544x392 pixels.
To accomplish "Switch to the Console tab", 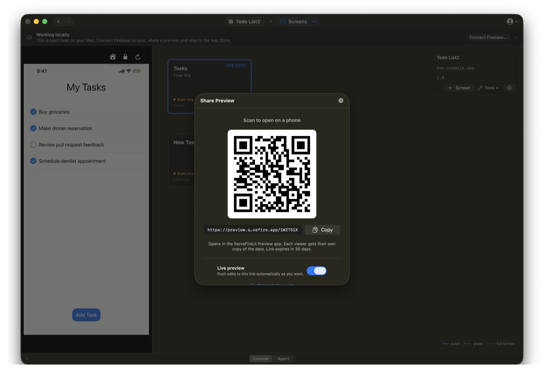I will tap(261, 359).
